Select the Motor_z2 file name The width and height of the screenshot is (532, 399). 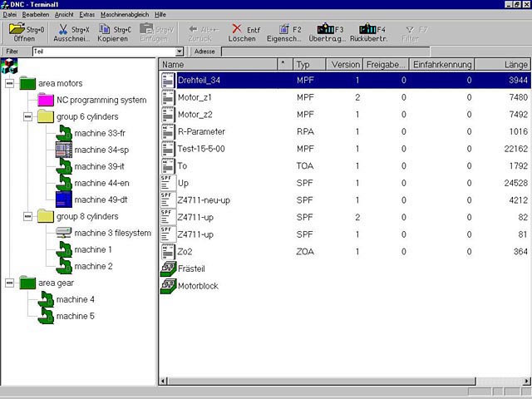click(195, 115)
